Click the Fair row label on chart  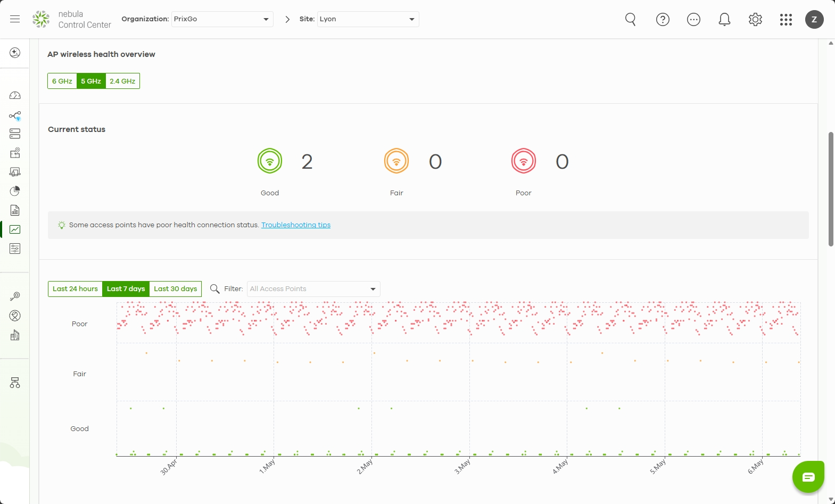tap(80, 374)
